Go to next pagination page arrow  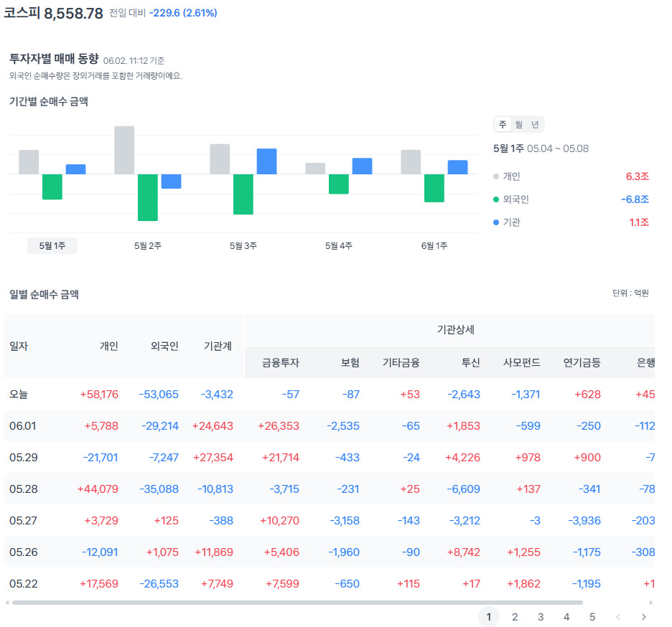coord(644,617)
